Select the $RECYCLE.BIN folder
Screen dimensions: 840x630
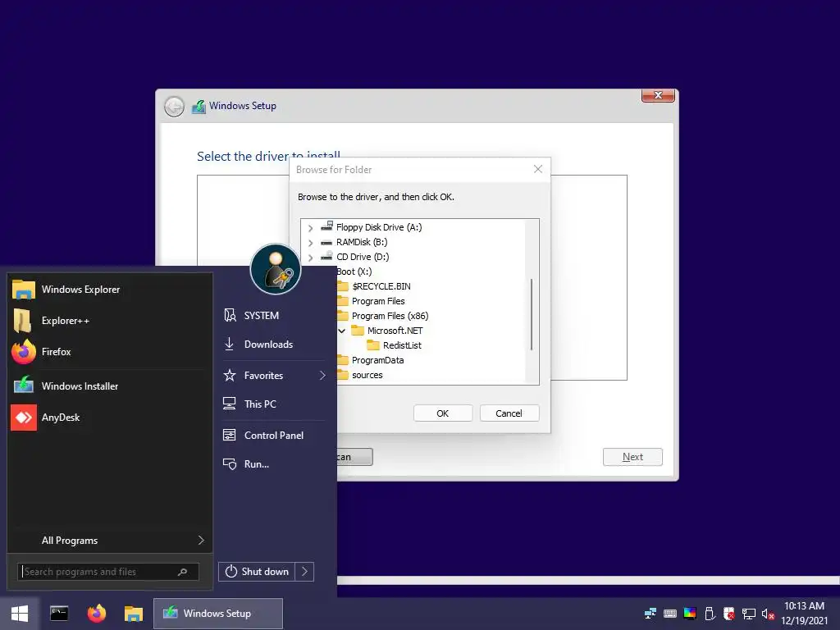click(x=381, y=286)
